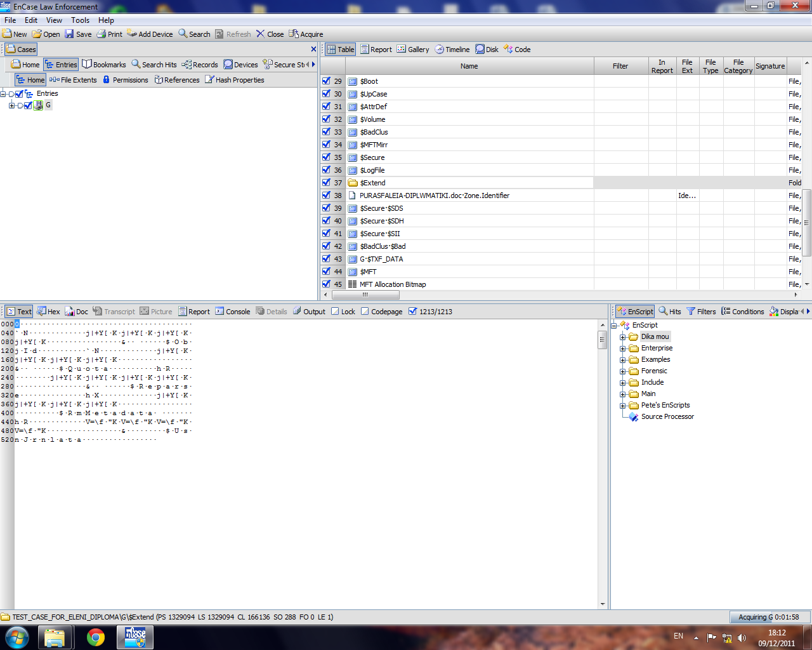Show Hash Properties sub-tab
The width and height of the screenshot is (812, 650).
234,80
